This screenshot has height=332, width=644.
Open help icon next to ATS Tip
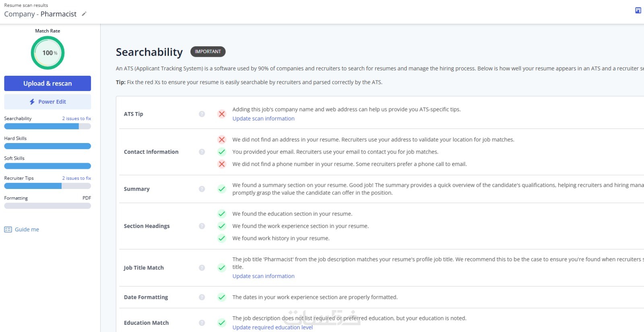point(202,114)
